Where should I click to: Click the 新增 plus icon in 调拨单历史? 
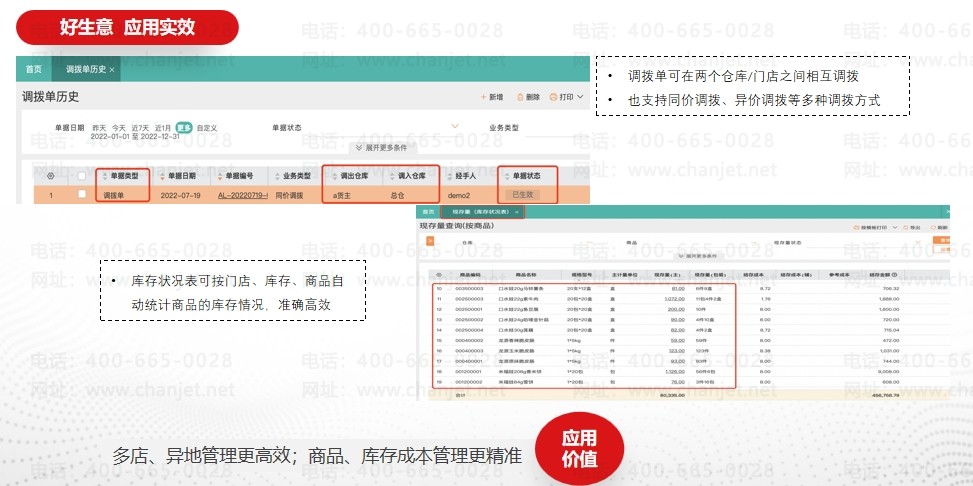(484, 97)
